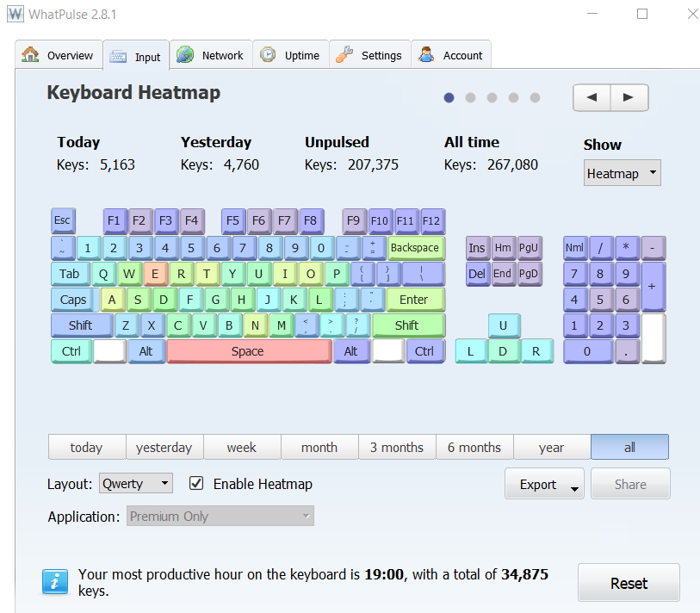700x613 pixels.
Task: Switch to the Account tab
Action: 451,55
